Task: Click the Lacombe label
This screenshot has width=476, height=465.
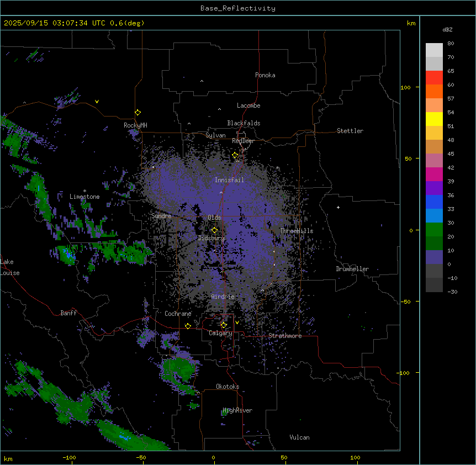Action: click(x=248, y=105)
